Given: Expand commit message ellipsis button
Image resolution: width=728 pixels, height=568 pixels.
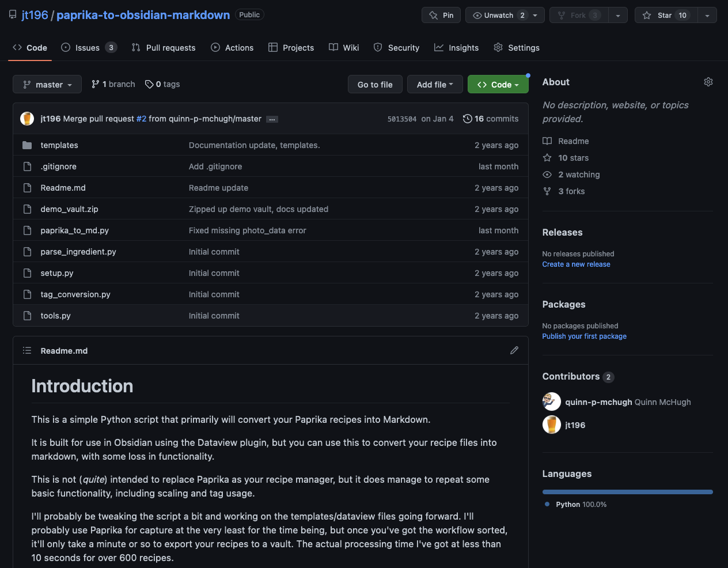Looking at the screenshot, I should (272, 119).
